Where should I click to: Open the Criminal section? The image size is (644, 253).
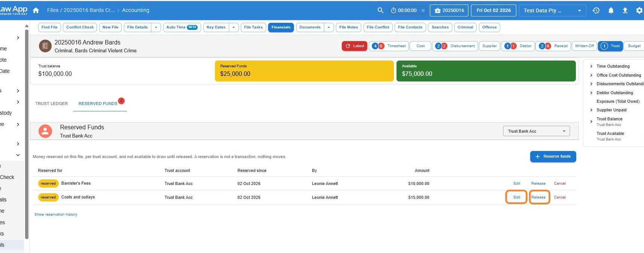coord(465,27)
